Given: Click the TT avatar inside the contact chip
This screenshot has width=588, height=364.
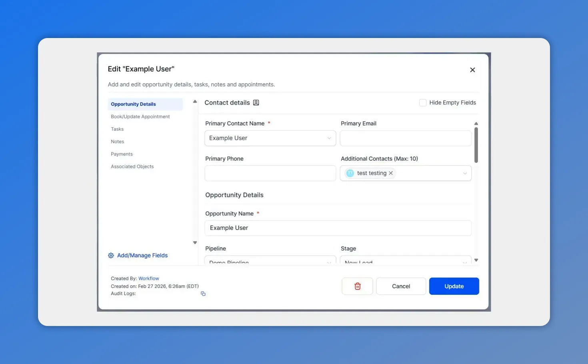Looking at the screenshot, I should tap(350, 173).
